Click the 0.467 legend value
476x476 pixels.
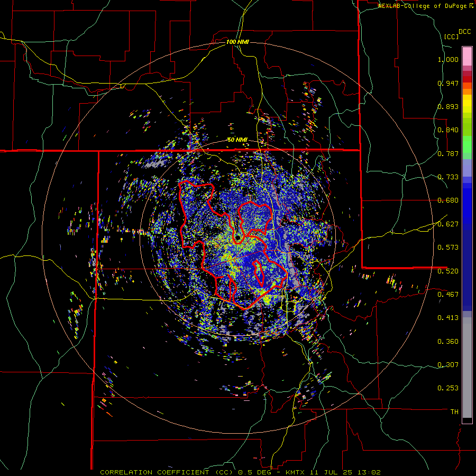[448, 294]
